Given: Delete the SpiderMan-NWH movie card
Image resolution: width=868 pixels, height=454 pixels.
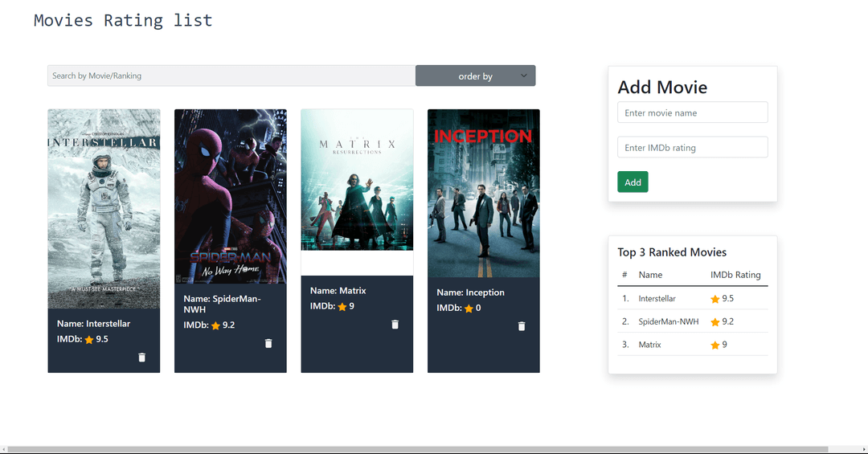Looking at the screenshot, I should [x=268, y=344].
